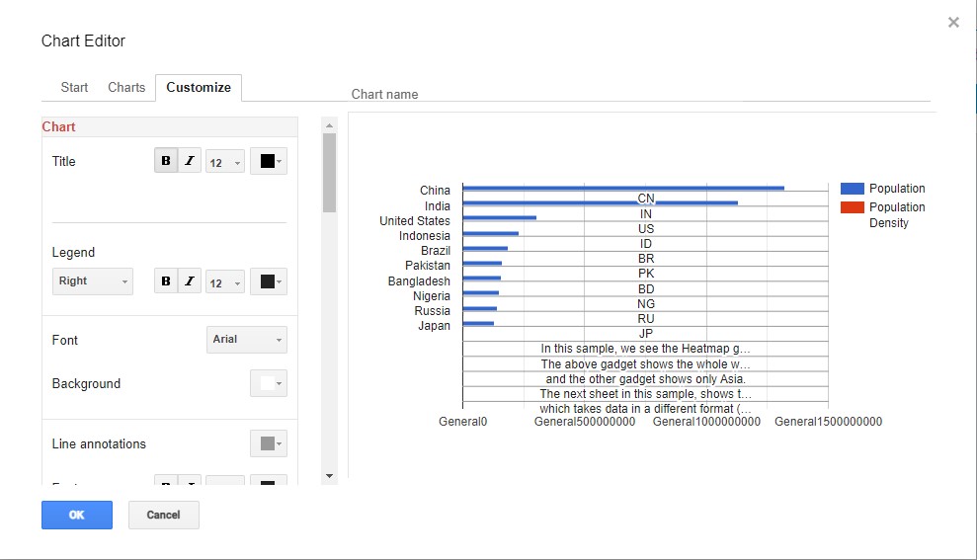Click the Cancel button

[x=164, y=515]
